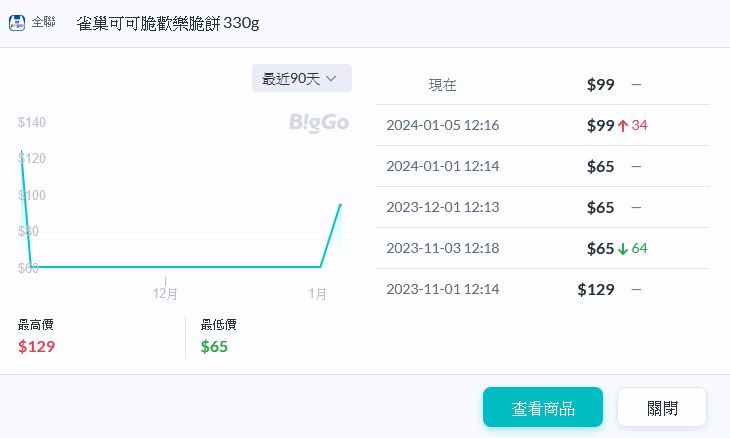Click the 12月 marker on chart axis

click(165, 294)
